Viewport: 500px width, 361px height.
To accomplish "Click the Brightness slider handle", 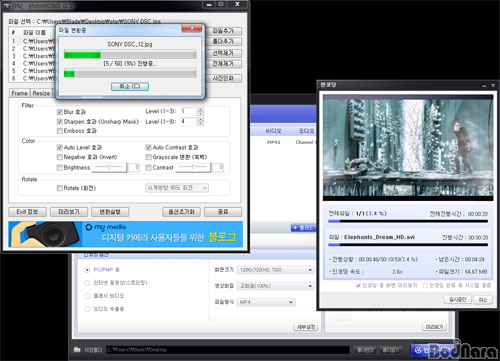I will pos(109,167).
